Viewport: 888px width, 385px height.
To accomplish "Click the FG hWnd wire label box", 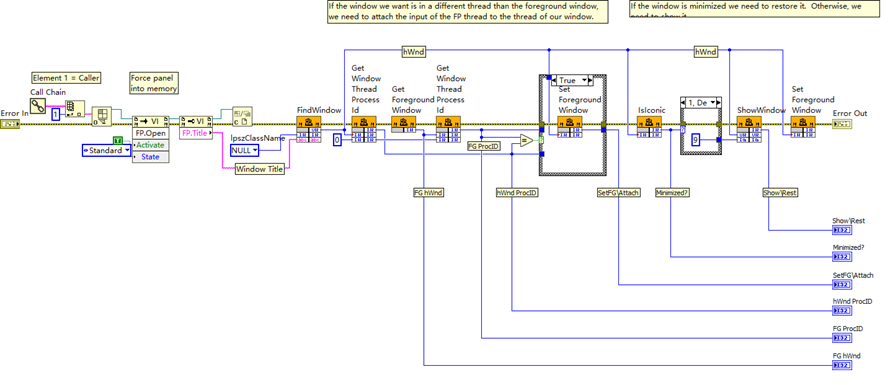I will pos(428,192).
